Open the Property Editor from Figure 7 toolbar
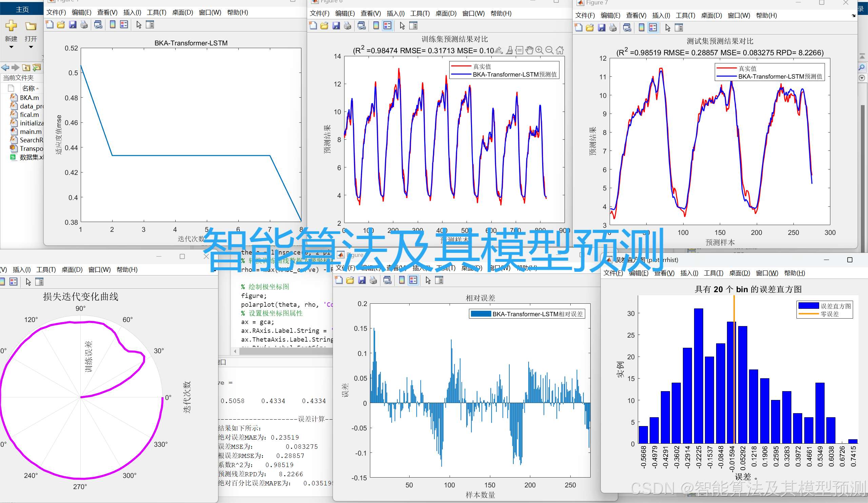The image size is (868, 503). 679,27
